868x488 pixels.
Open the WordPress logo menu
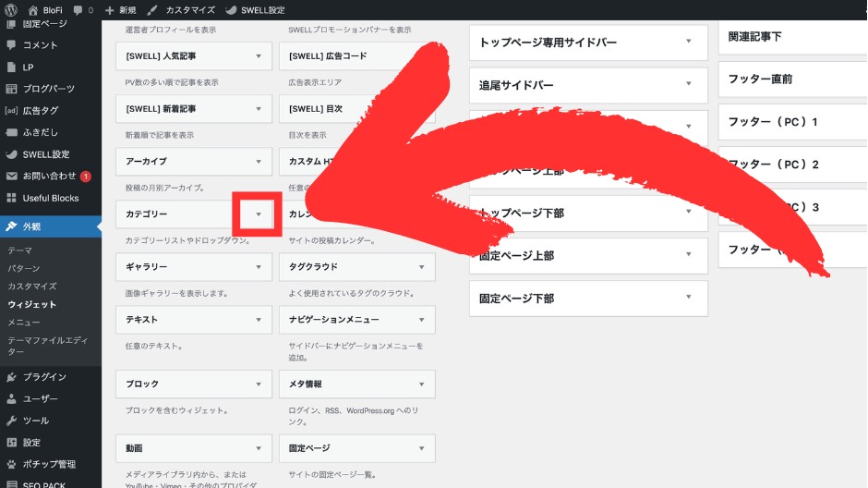pyautogui.click(x=10, y=9)
